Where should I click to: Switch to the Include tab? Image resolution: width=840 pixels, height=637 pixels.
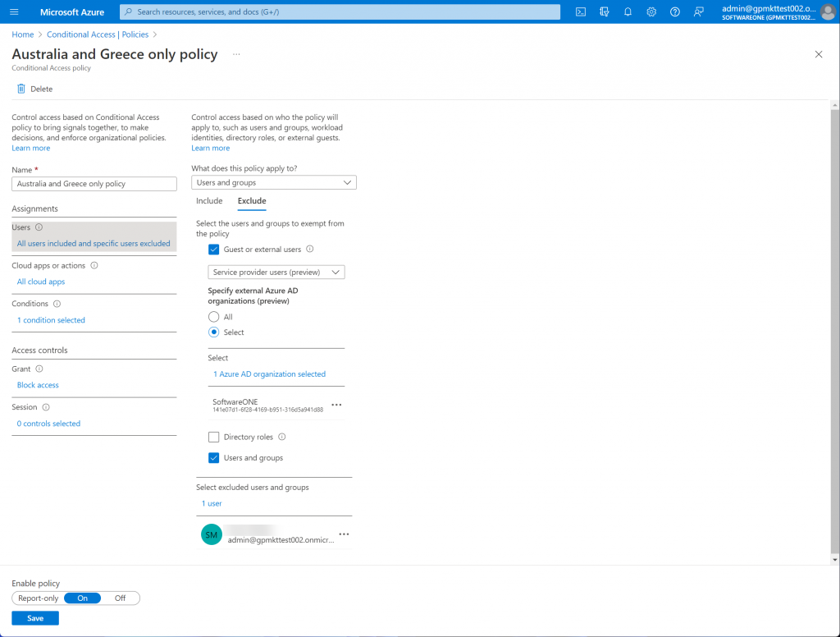click(x=209, y=201)
